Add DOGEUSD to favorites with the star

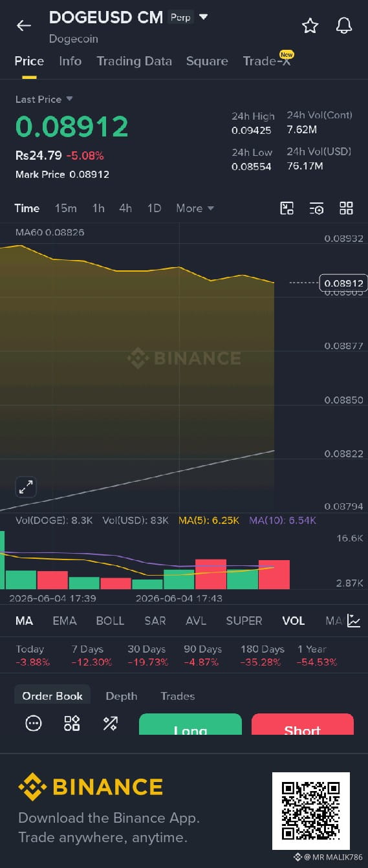point(310,25)
